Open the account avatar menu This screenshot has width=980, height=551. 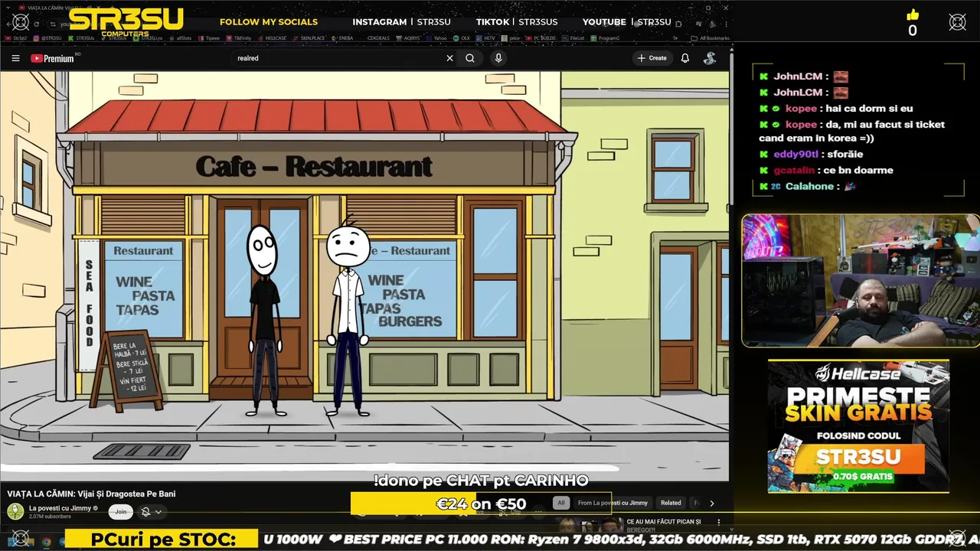point(710,58)
